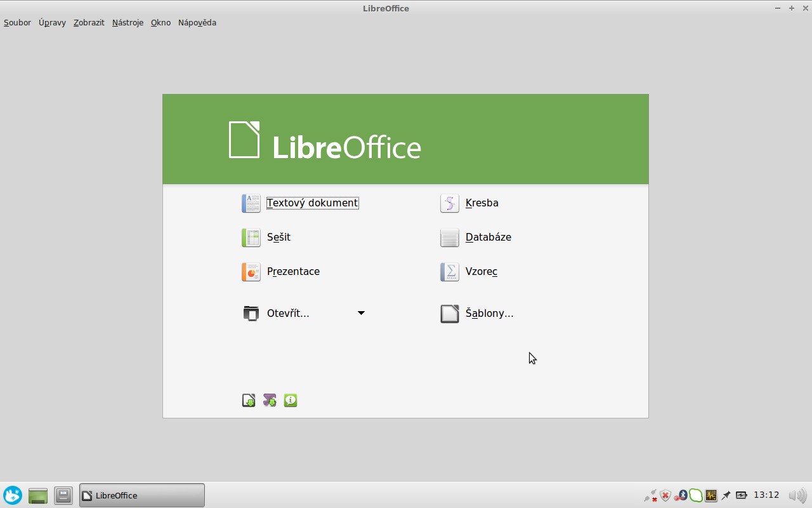
Task: Click the firewall shield tray icon
Action: click(665, 495)
